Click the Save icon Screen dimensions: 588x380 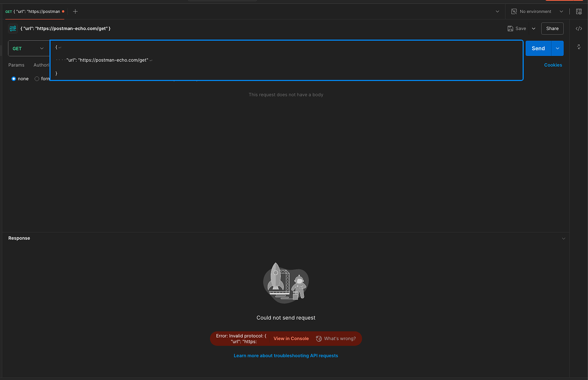coord(510,28)
